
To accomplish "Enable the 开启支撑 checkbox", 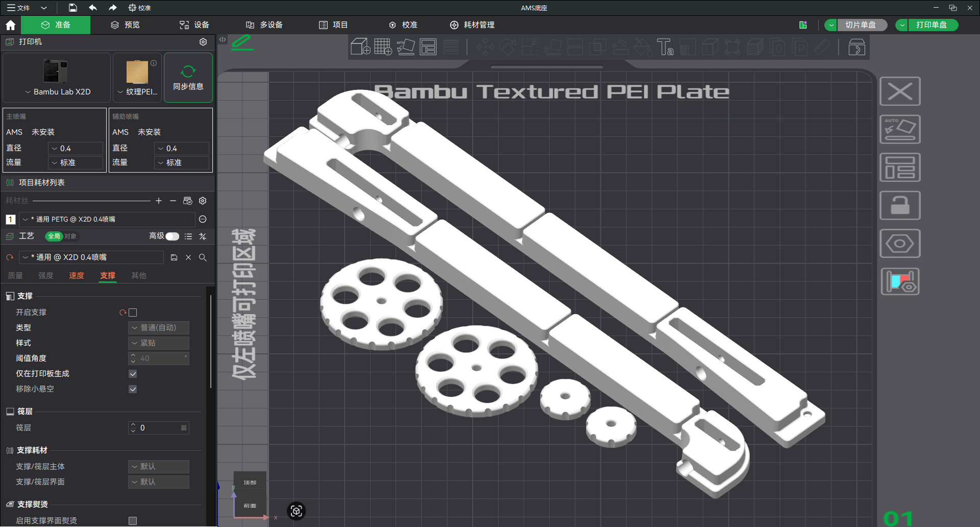I will (x=133, y=313).
